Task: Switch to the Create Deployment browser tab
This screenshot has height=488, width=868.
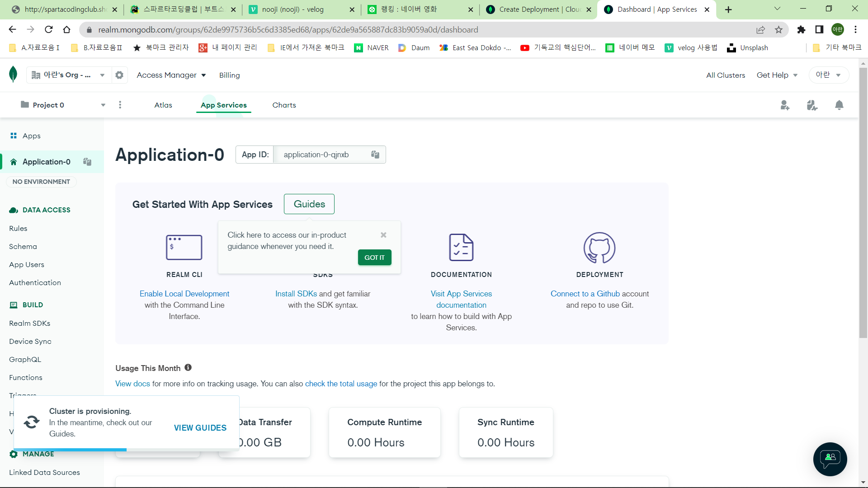Action: (538, 9)
